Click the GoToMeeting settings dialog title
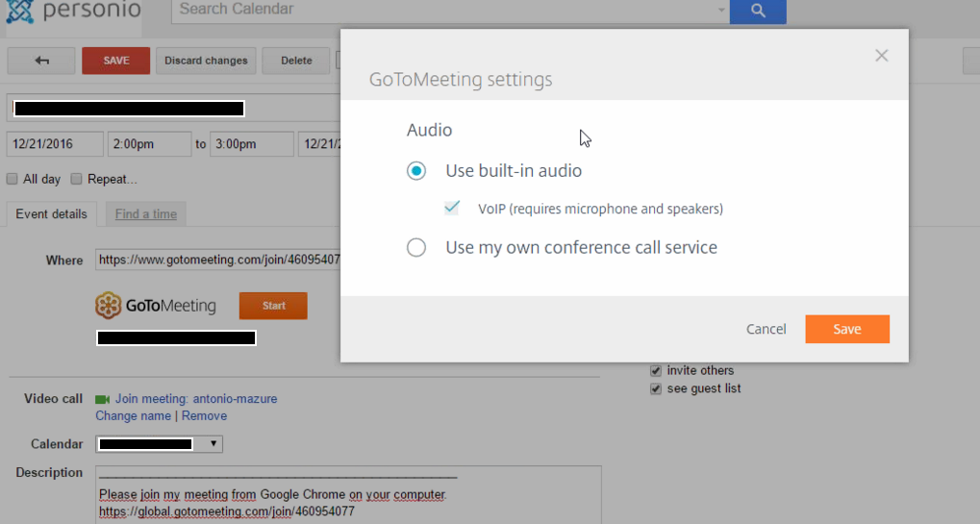This screenshot has width=980, height=524. [x=461, y=79]
